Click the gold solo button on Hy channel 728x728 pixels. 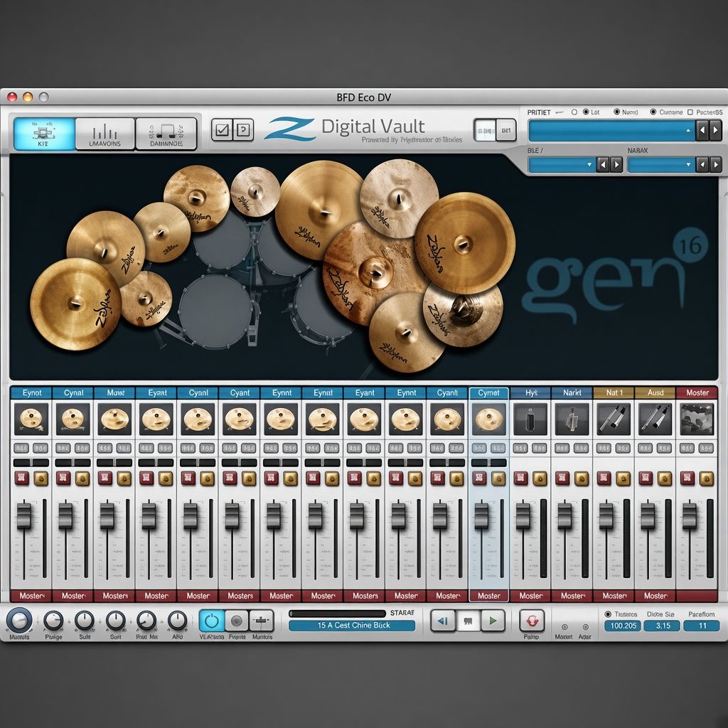point(540,478)
